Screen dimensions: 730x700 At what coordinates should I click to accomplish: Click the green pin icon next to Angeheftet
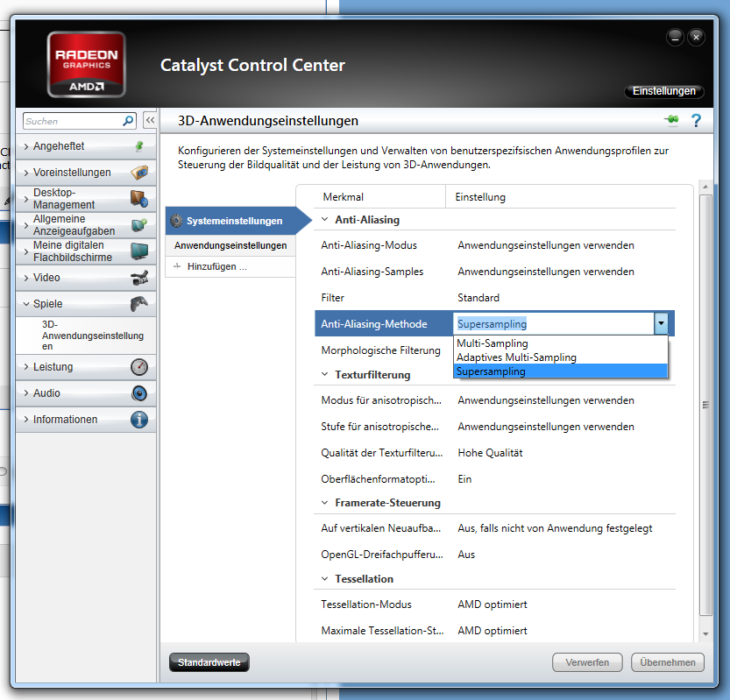point(139,146)
